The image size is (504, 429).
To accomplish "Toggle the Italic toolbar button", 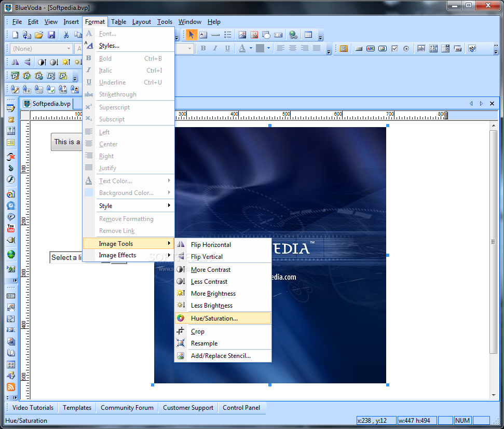I will pyautogui.click(x=215, y=49).
